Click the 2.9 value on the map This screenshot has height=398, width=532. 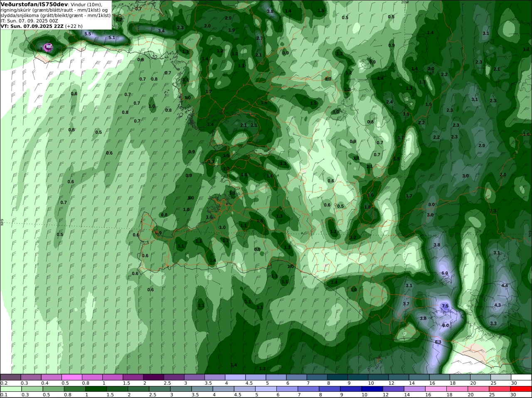(482, 145)
